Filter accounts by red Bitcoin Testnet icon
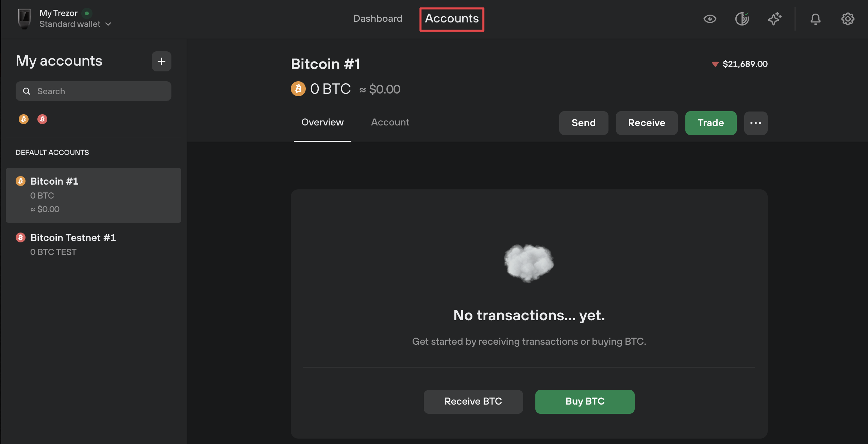The width and height of the screenshot is (868, 444). point(42,119)
